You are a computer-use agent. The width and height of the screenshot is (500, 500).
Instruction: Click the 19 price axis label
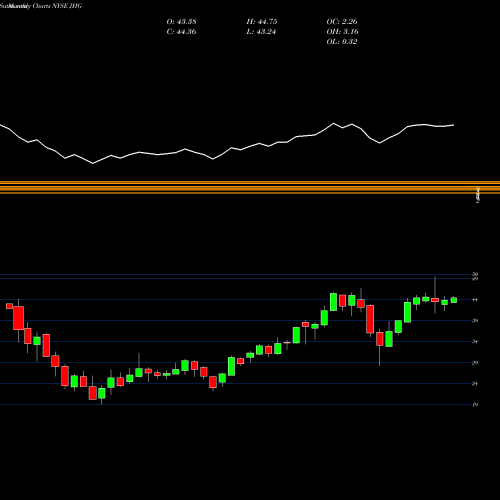pos(475,405)
